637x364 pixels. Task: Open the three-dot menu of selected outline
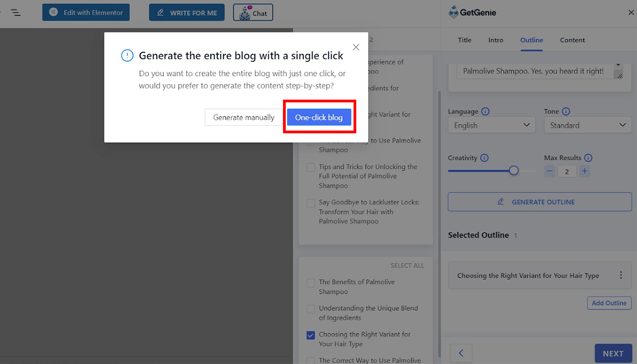coord(621,275)
